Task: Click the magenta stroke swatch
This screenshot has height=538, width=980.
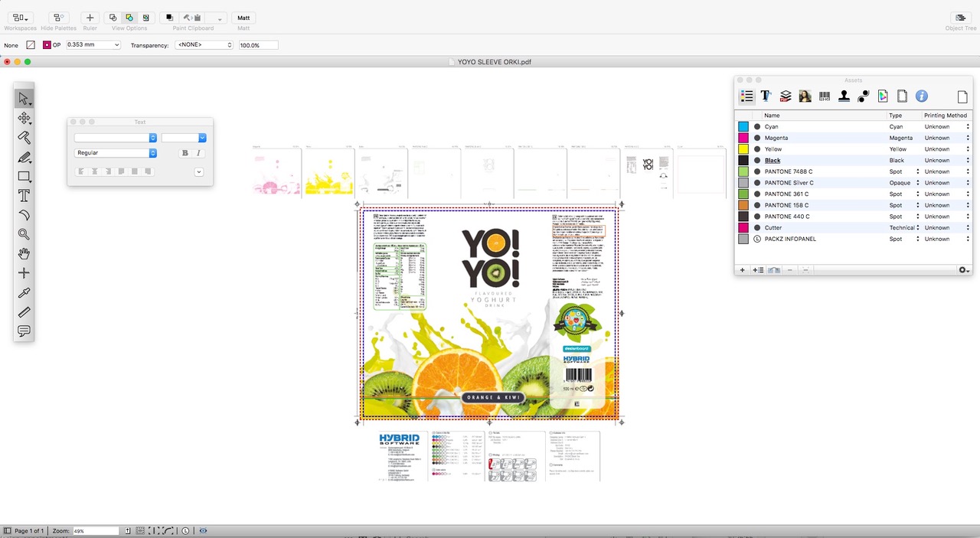Action: click(47, 45)
